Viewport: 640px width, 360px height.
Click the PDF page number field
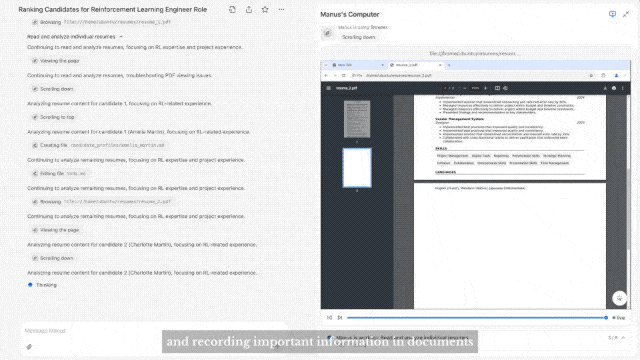[446, 88]
